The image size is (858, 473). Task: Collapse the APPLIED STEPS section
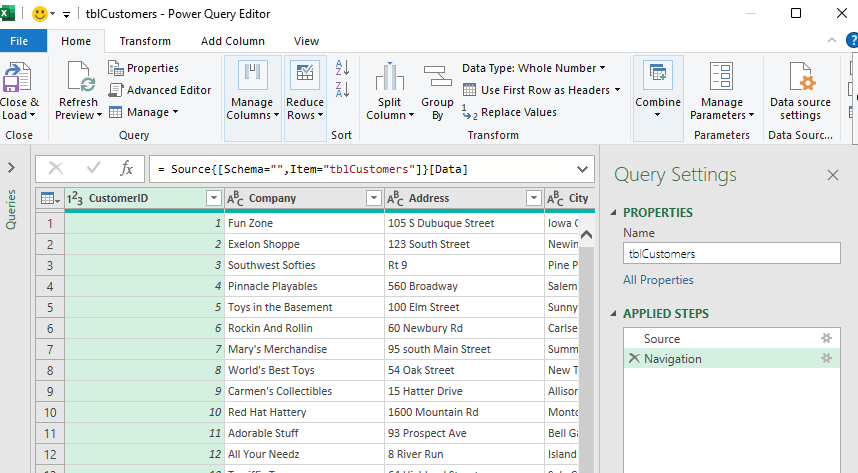613,314
